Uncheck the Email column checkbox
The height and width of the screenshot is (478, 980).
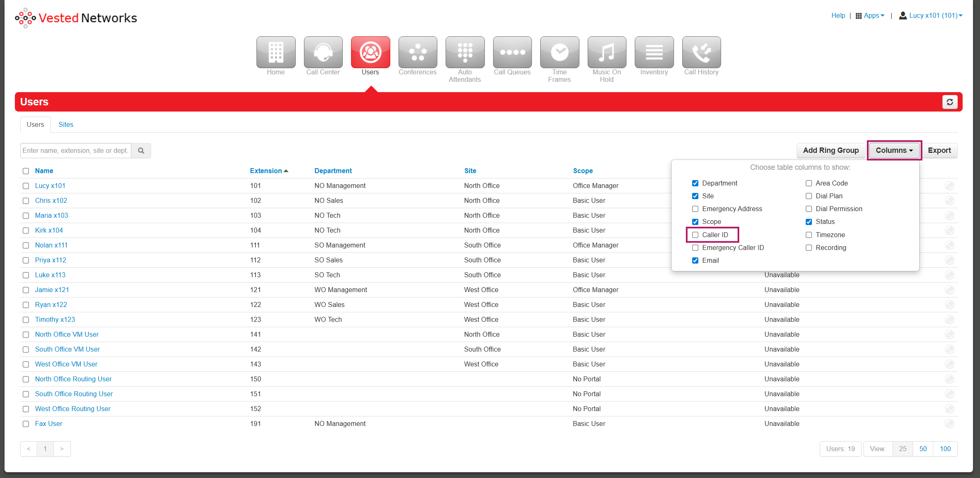pos(695,261)
